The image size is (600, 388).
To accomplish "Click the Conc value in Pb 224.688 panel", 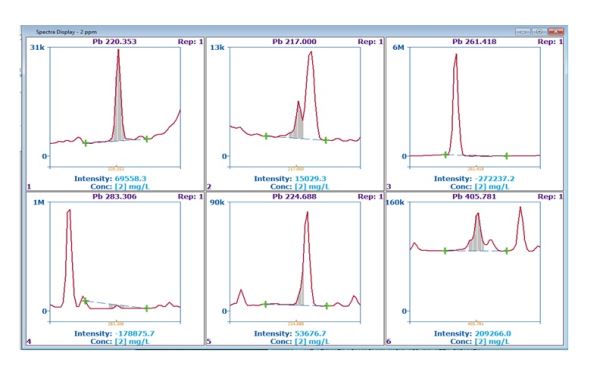I will (311, 342).
